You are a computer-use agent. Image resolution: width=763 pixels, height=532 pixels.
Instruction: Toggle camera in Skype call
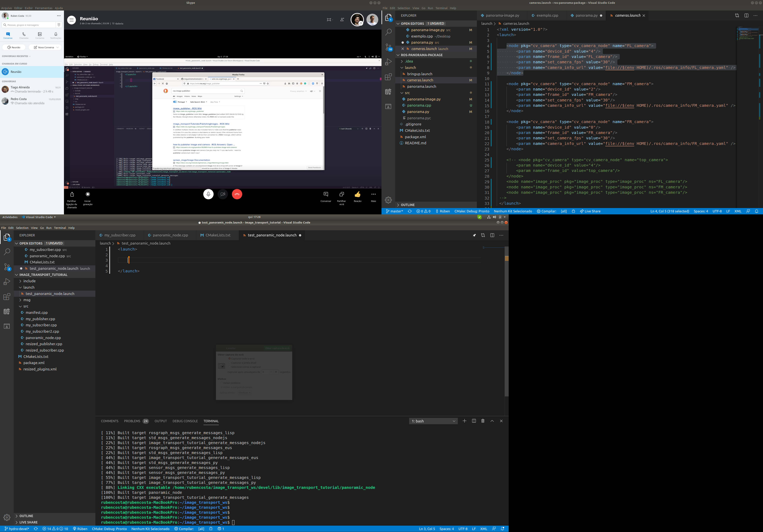(223, 194)
